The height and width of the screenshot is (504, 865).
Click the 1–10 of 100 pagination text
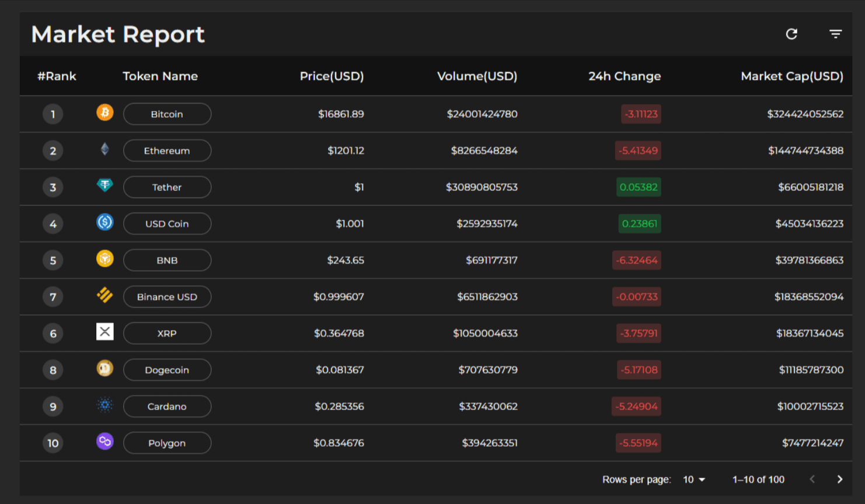click(x=758, y=480)
